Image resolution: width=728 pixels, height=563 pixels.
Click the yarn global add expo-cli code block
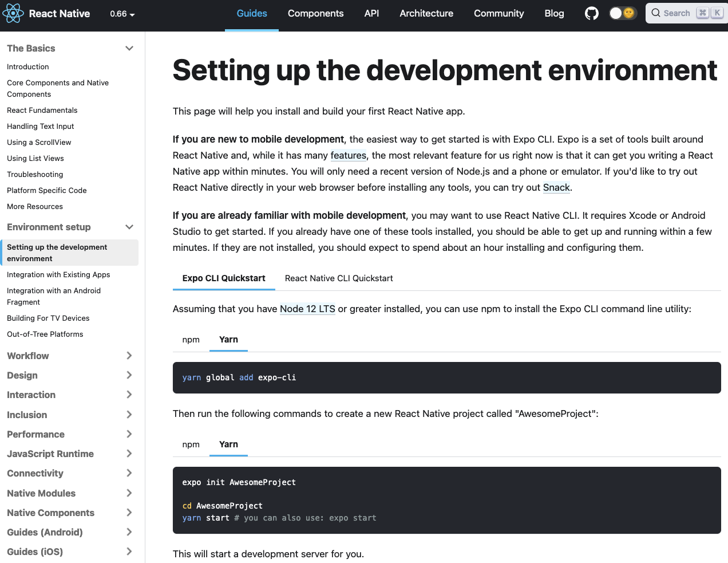point(447,377)
